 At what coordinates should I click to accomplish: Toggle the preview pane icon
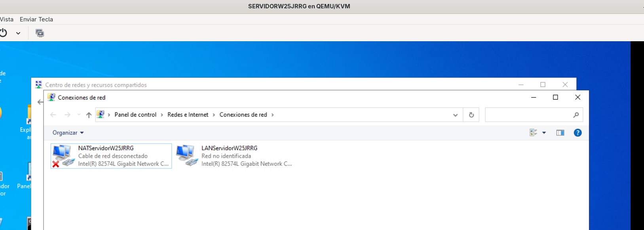coord(560,133)
